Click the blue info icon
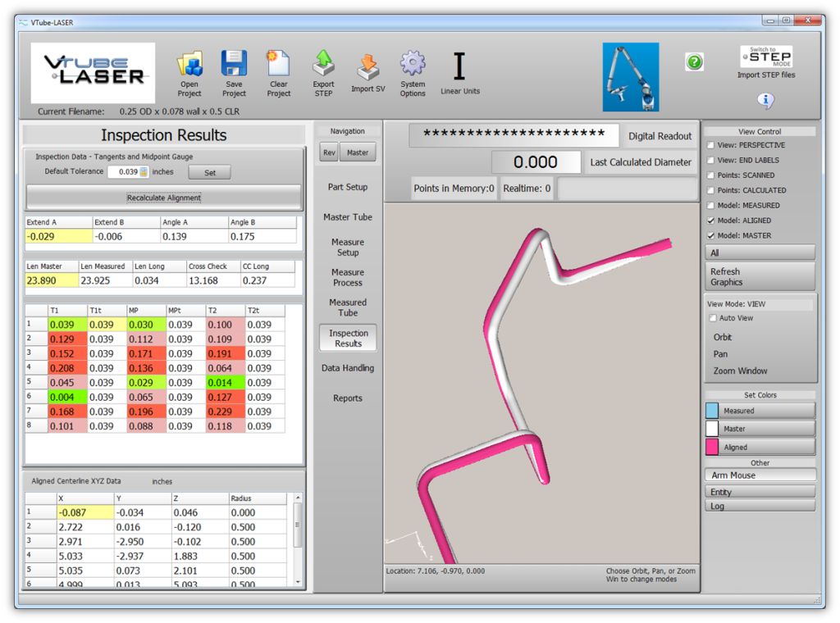The image size is (840, 623). (x=766, y=101)
